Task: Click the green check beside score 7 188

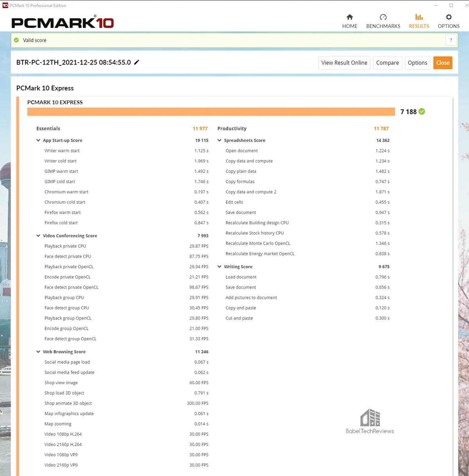Action: (x=422, y=111)
